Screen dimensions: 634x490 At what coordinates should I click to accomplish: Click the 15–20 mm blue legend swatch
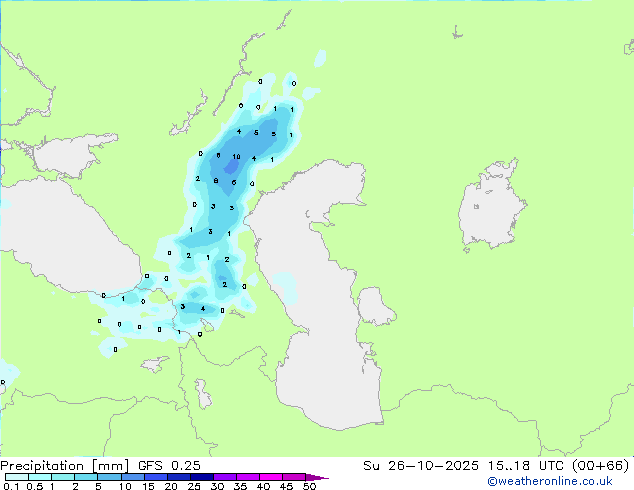[156, 477]
